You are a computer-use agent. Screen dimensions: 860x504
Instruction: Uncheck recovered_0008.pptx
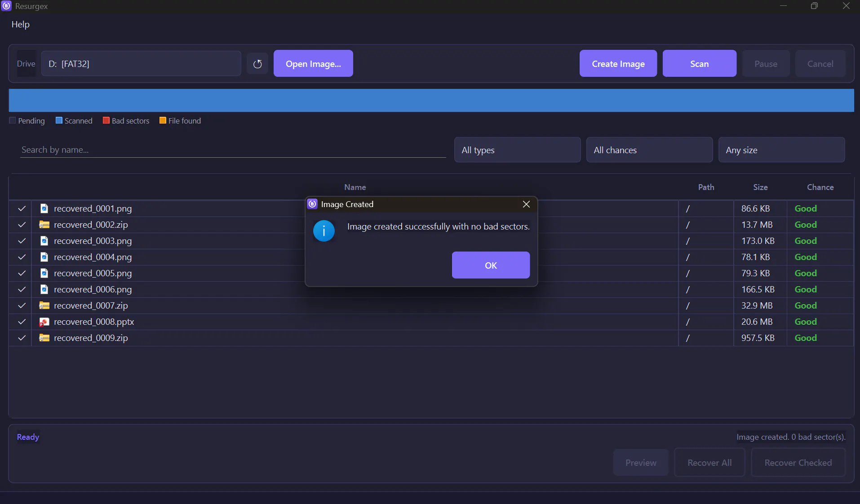[22, 322]
